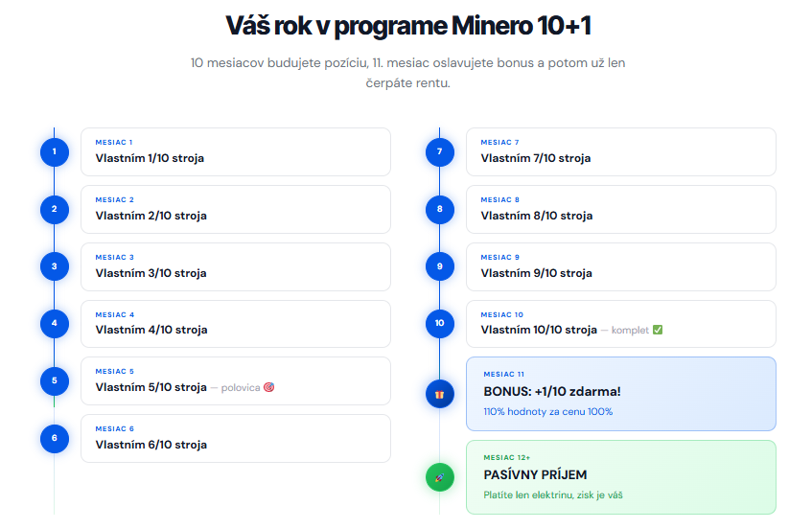The width and height of the screenshot is (812, 529).
Task: Select timeline step circle number 10
Action: pos(439,323)
